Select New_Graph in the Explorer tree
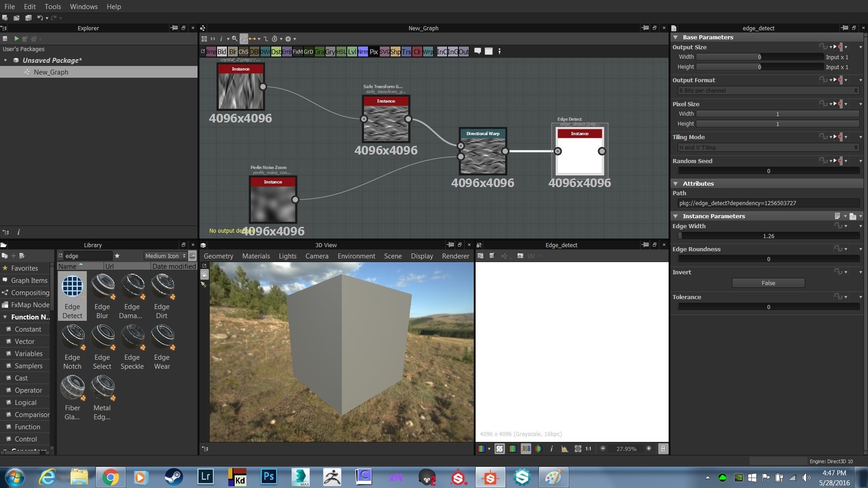This screenshot has width=868, height=488. pos(51,72)
